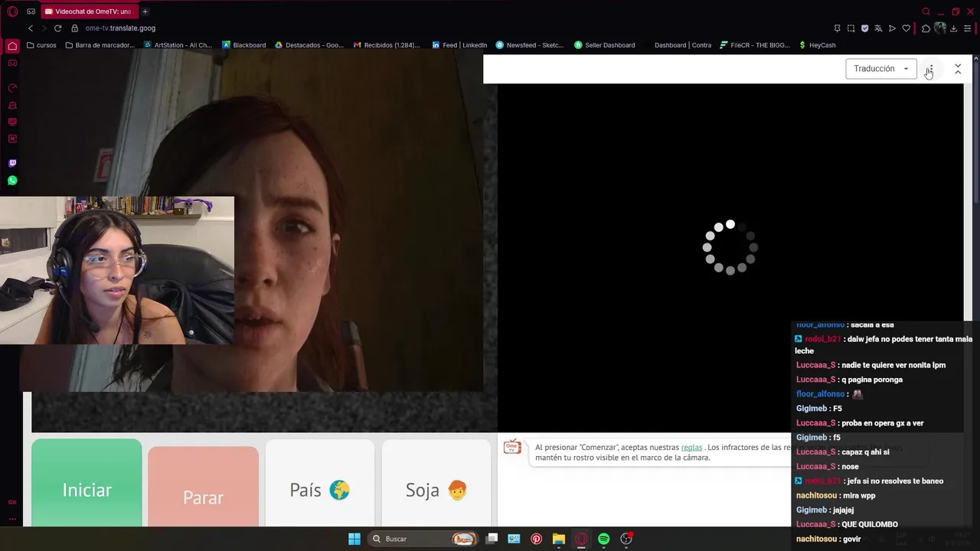Screen dimensions: 980x551
Task: Click the taskbar Buscar search box
Action: click(x=422, y=539)
